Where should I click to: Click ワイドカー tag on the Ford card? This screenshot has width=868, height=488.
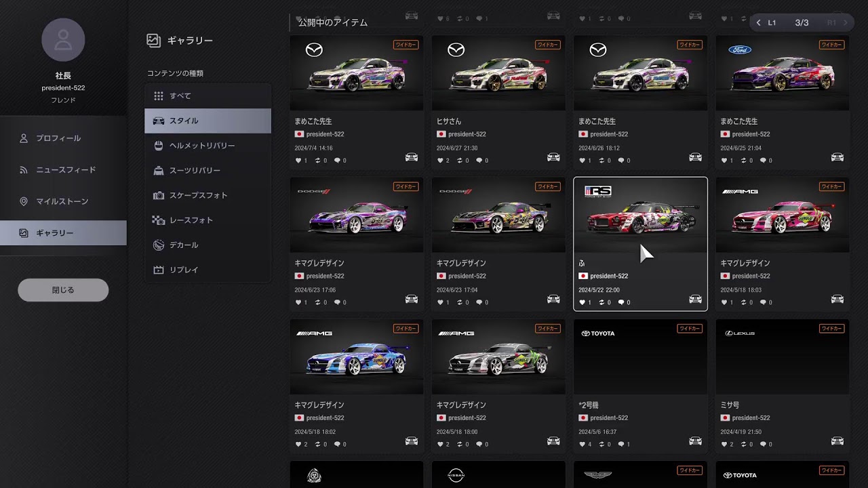tap(832, 45)
